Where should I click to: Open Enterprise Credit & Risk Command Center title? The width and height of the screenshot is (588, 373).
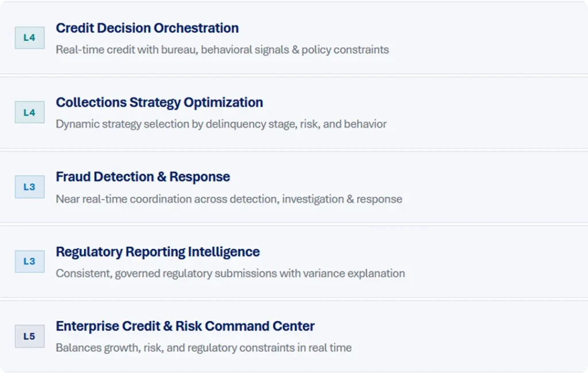click(x=185, y=327)
